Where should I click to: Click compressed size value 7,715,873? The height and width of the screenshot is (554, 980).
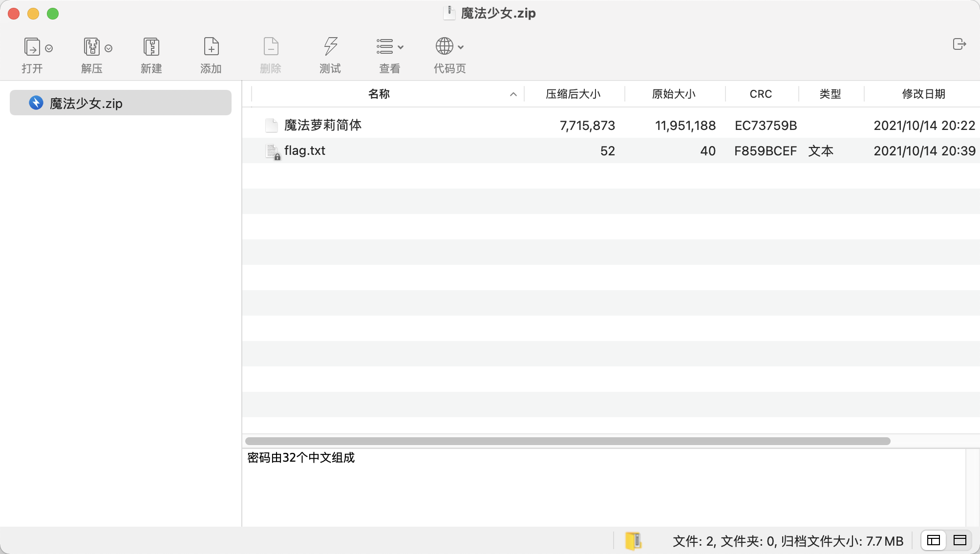pos(587,126)
